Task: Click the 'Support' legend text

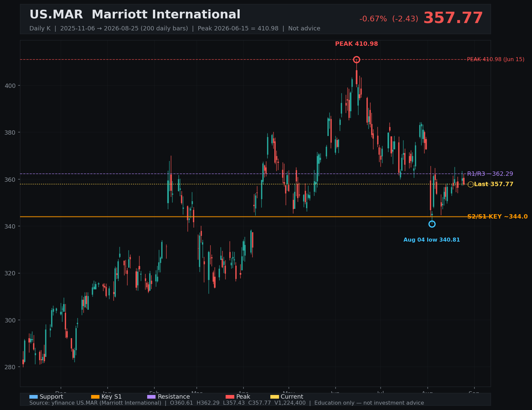Action: point(51,397)
